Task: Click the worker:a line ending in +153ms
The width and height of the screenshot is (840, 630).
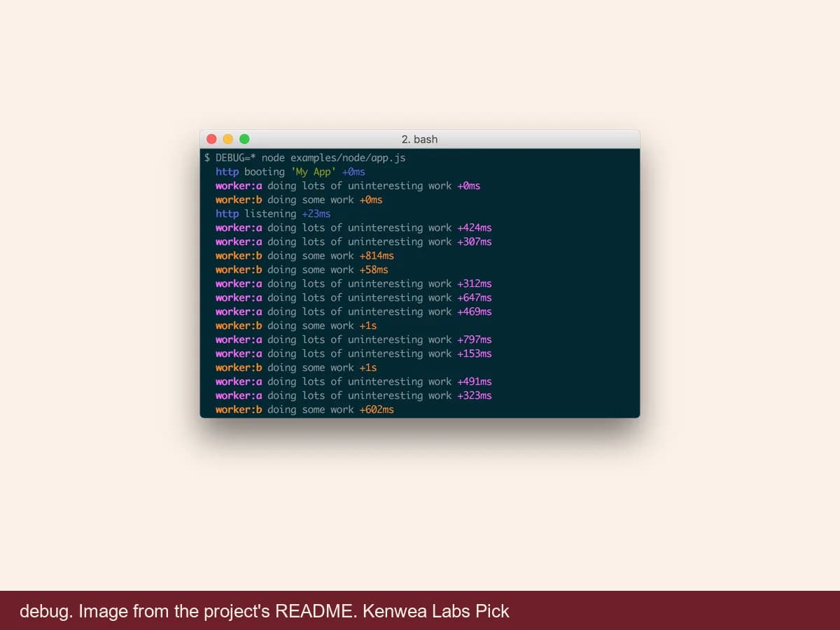Action: 353,353
